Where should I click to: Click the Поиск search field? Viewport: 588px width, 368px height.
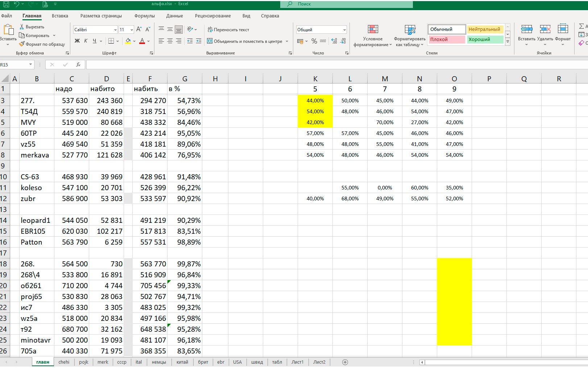tap(347, 4)
